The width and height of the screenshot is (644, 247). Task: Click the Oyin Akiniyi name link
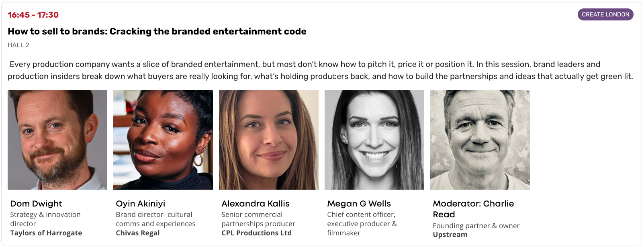click(140, 204)
